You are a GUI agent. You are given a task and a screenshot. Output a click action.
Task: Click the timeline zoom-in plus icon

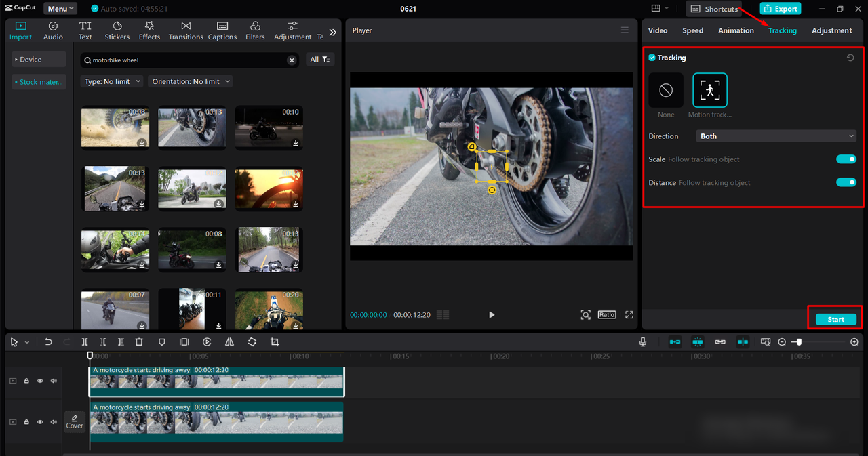(854, 342)
